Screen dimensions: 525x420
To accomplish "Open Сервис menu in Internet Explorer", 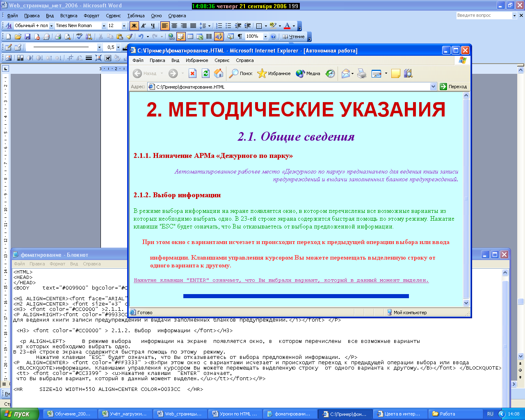I will point(222,60).
